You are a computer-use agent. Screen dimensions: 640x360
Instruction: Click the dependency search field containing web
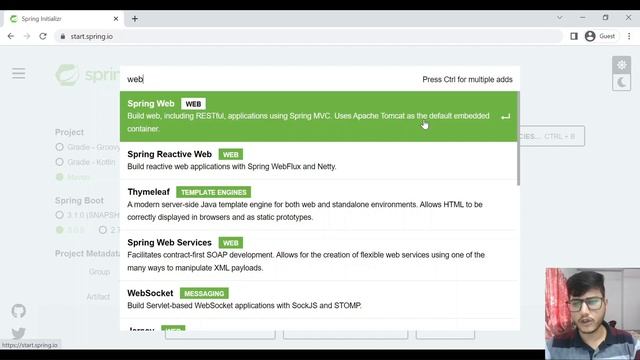click(x=269, y=79)
